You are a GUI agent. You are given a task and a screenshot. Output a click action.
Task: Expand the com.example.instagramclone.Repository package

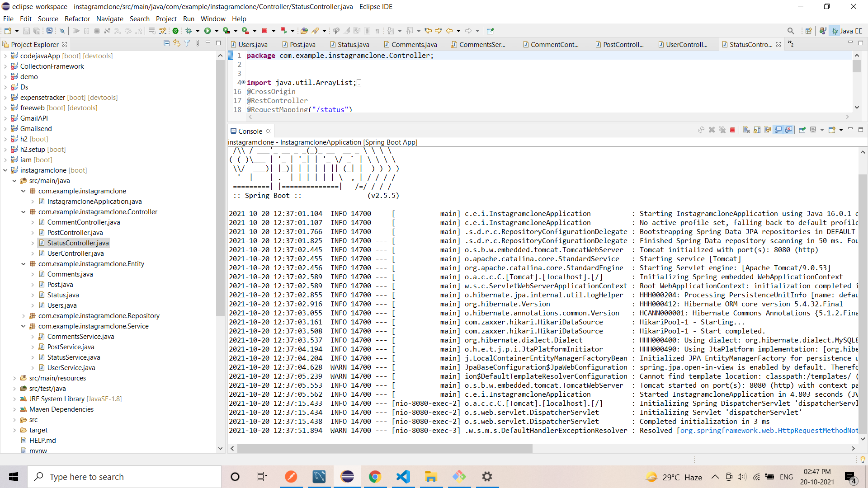point(24,315)
